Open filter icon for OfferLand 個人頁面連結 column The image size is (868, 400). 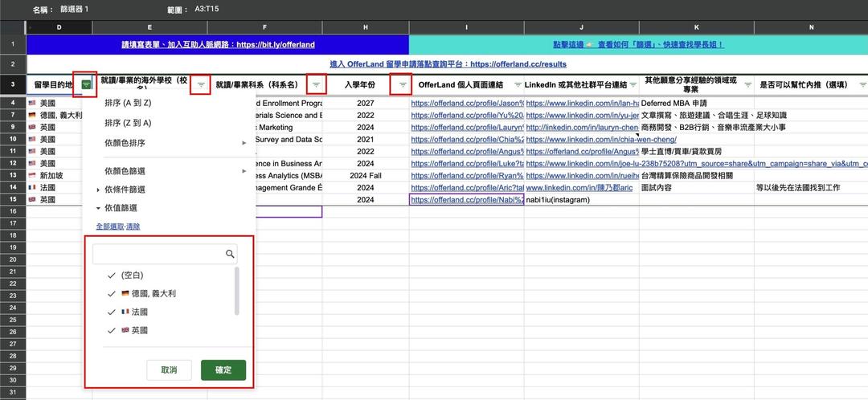pyautogui.click(x=518, y=84)
